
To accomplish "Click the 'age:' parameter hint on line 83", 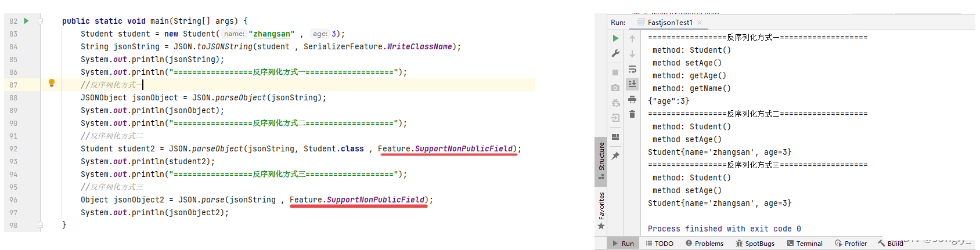I will pyautogui.click(x=320, y=34).
